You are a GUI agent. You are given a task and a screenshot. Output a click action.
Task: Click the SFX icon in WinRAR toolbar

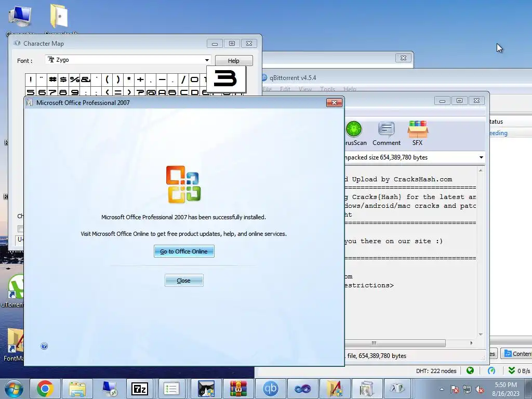click(418, 134)
